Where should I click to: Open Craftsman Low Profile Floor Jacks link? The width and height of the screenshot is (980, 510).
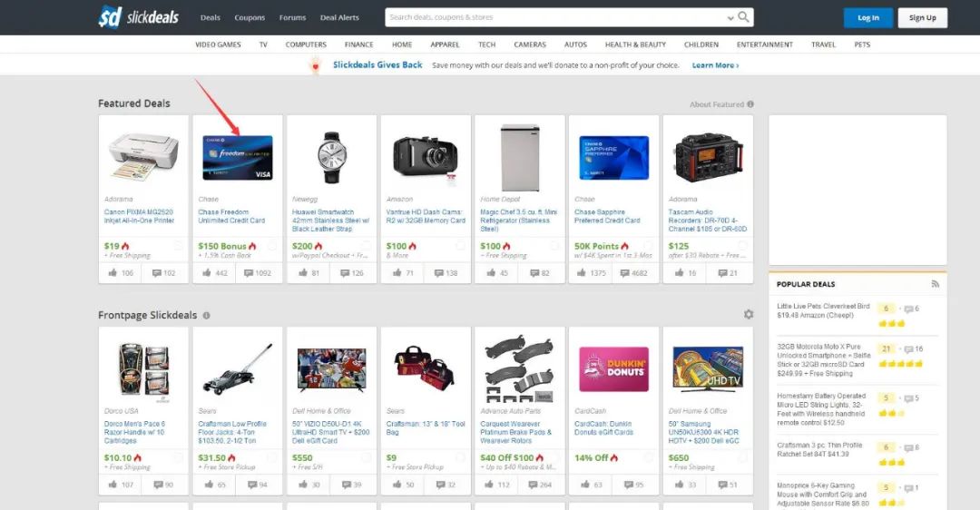(232, 433)
